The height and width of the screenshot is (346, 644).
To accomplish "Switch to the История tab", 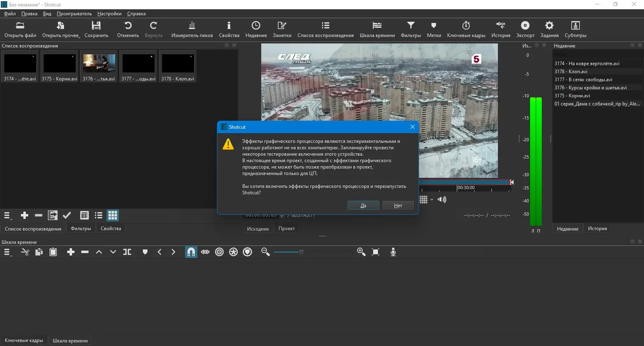I will [597, 229].
